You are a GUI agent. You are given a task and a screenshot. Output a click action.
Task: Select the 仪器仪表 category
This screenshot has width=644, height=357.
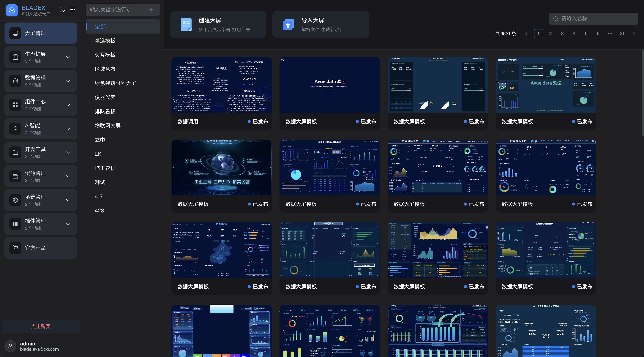click(x=123, y=97)
